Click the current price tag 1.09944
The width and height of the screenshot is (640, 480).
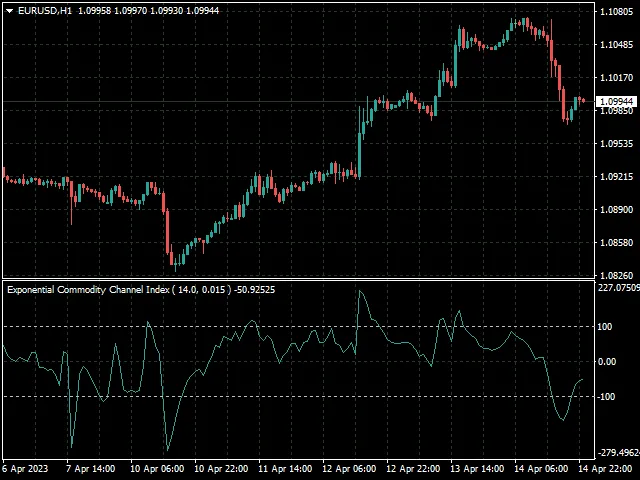click(616, 102)
